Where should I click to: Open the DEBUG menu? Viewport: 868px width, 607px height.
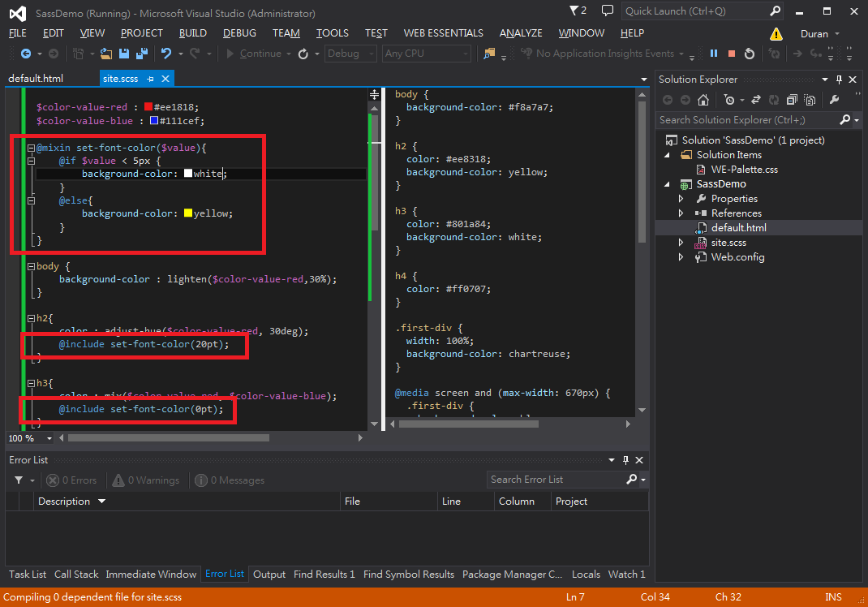click(x=239, y=33)
